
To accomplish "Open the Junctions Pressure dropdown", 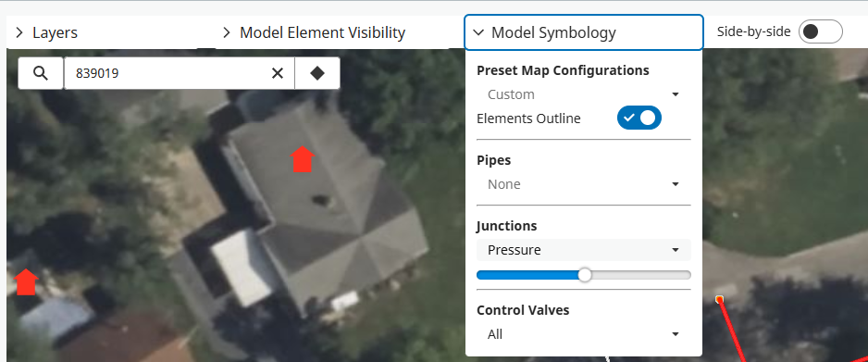I will (584, 250).
